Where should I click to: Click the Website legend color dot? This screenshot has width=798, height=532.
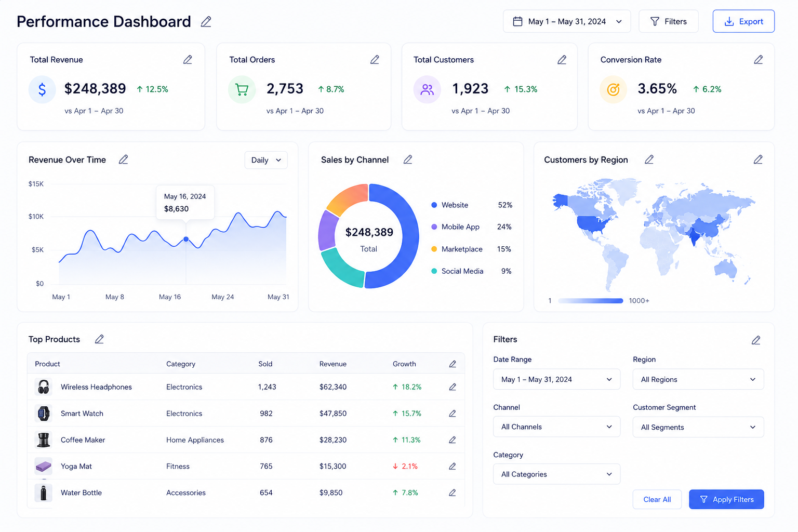coord(434,205)
